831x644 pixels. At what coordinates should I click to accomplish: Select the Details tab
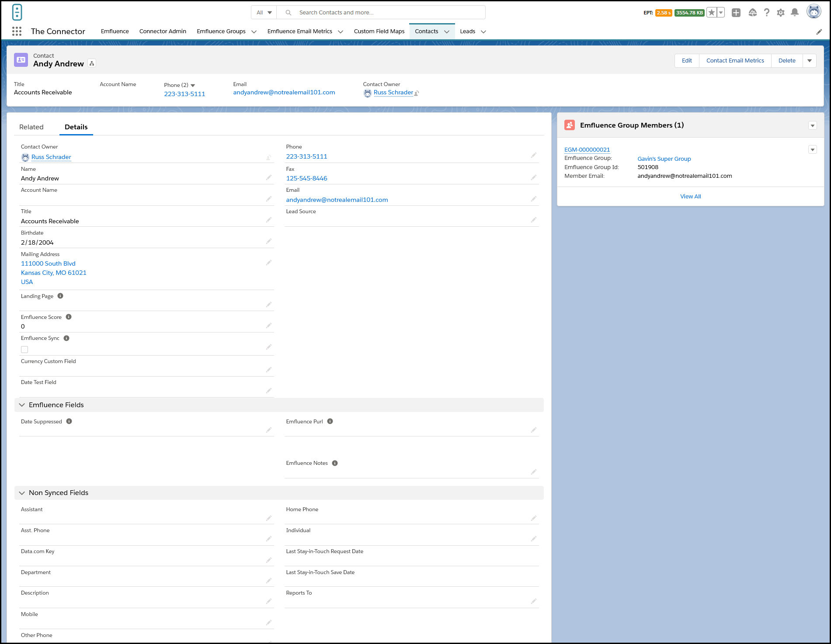[76, 127]
